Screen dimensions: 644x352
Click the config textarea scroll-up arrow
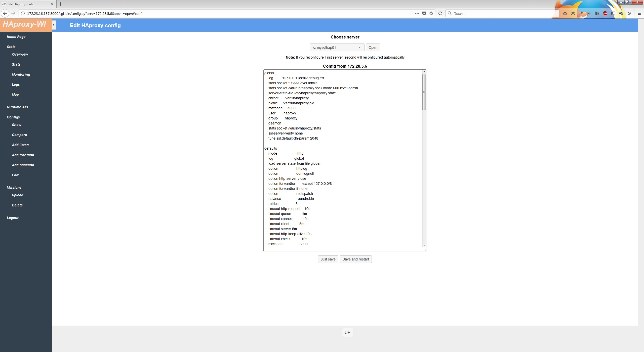coord(424,72)
